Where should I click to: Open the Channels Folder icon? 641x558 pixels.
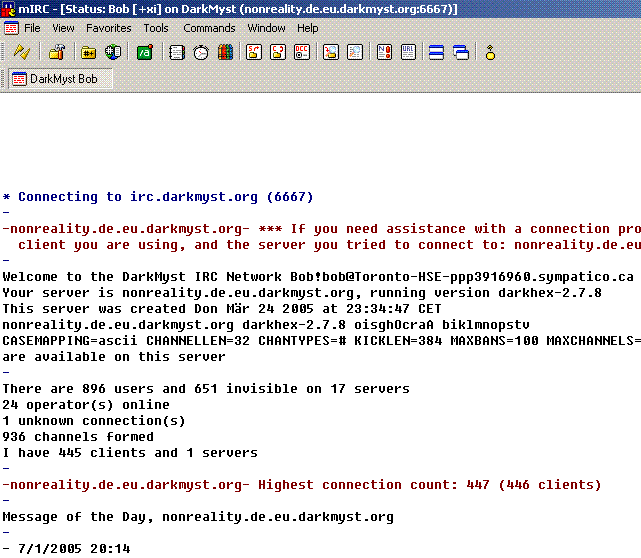(x=89, y=52)
